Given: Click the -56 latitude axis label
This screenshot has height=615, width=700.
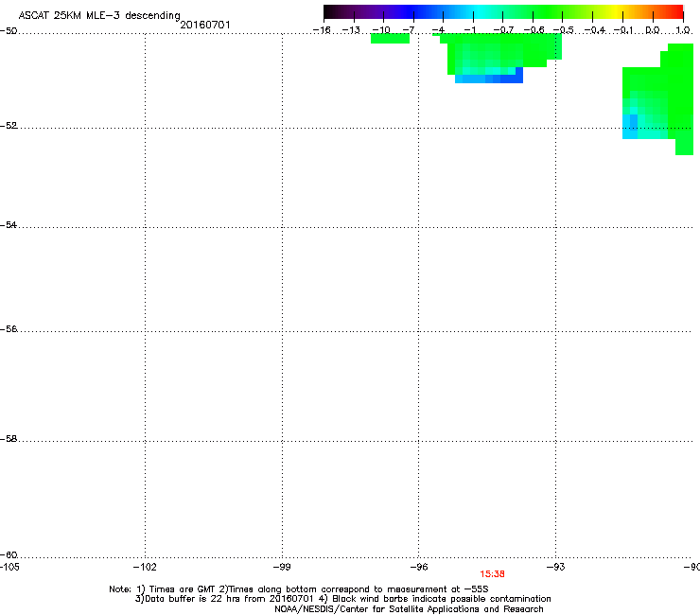Looking at the screenshot, I should pyautogui.click(x=9, y=328).
